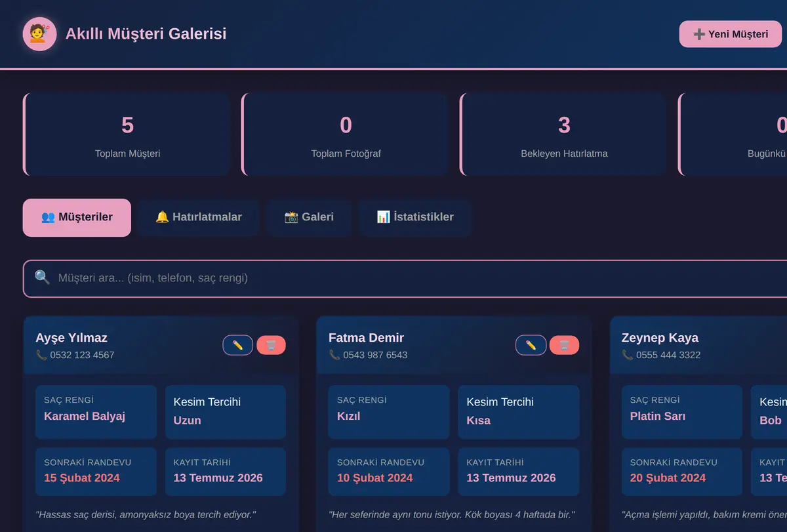The height and width of the screenshot is (532, 787).
Task: Click cut preference value Kısa
Action: (478, 420)
